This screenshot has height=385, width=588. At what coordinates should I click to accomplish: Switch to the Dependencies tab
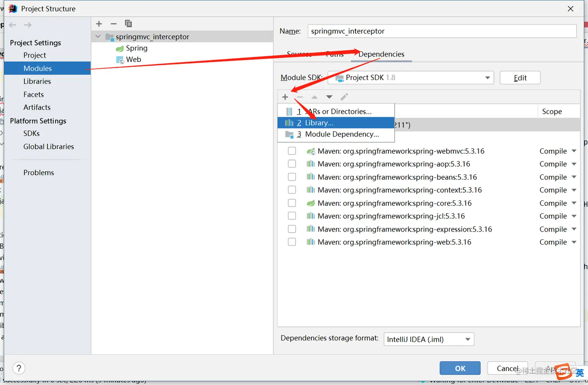381,54
